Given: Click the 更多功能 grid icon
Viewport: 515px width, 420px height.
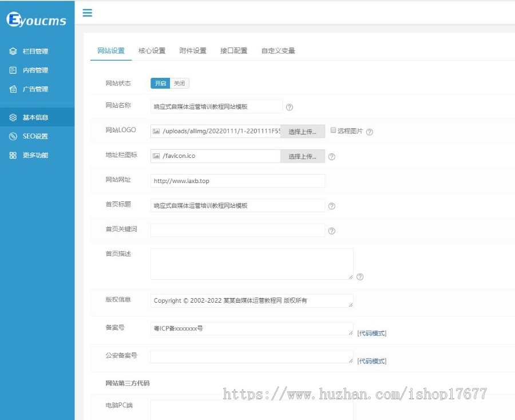Looking at the screenshot, I should coord(13,155).
